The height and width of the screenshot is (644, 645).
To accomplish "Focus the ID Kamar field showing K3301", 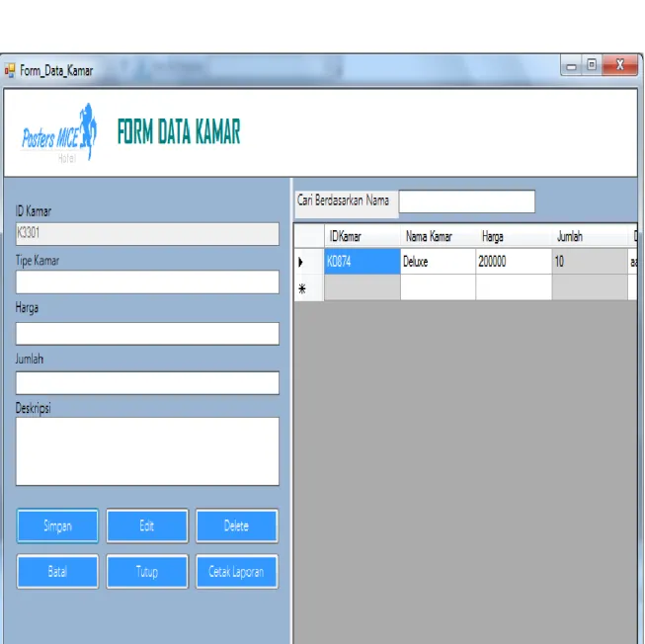I will click(147, 233).
